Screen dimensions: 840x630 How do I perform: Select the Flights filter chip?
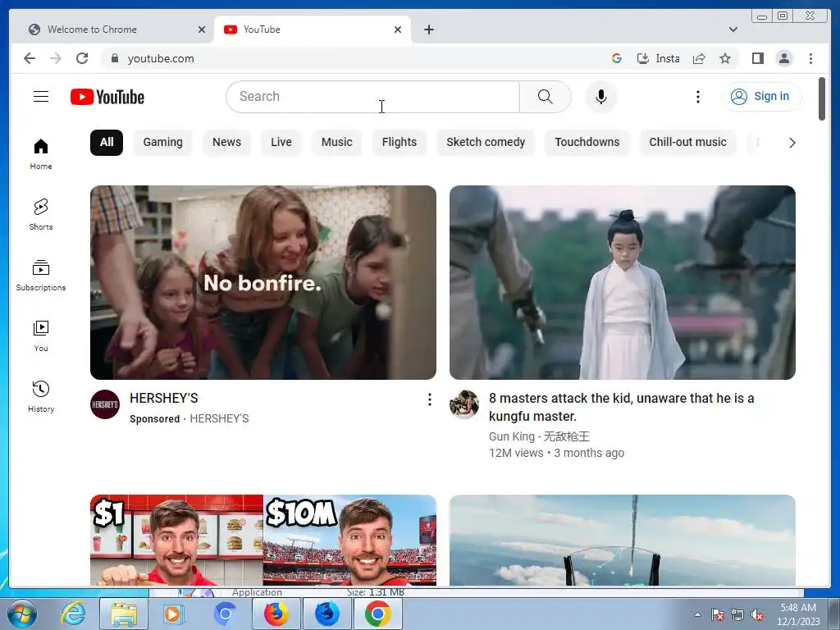click(399, 143)
